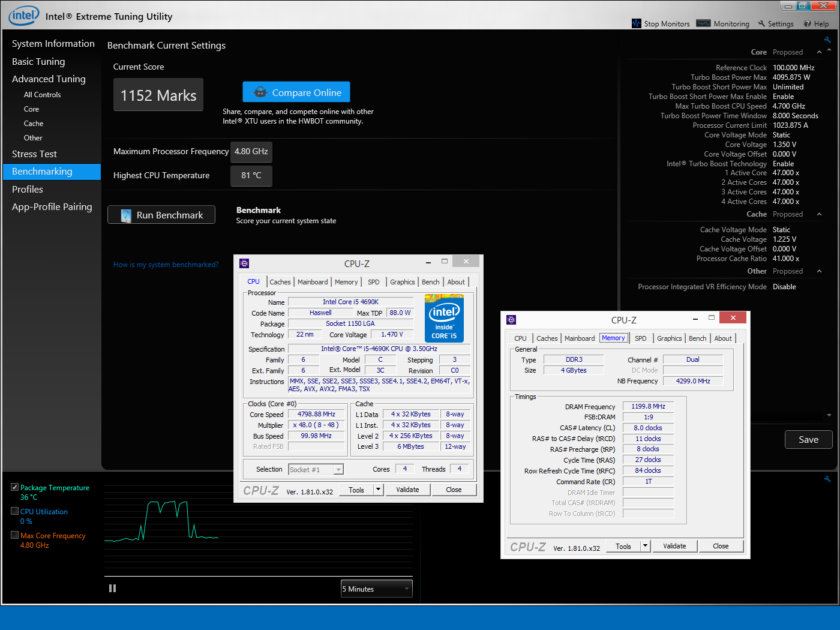Click the icon on the Compare Online button
The image size is (840, 630).
point(260,92)
